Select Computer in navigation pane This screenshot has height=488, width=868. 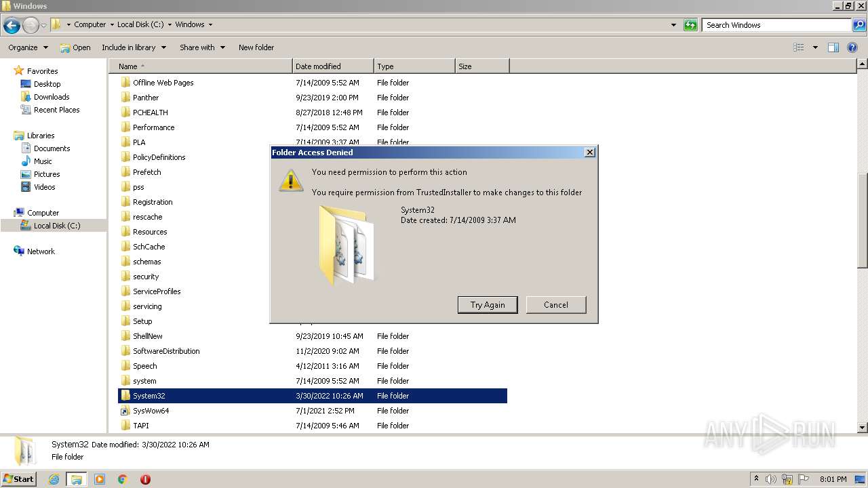point(43,213)
